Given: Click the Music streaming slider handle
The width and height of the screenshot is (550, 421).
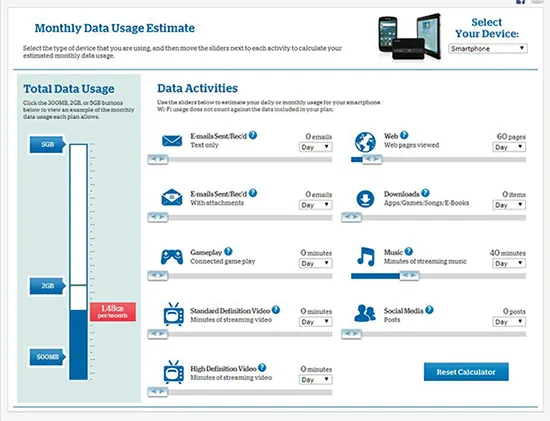Looking at the screenshot, I should click(409, 276).
